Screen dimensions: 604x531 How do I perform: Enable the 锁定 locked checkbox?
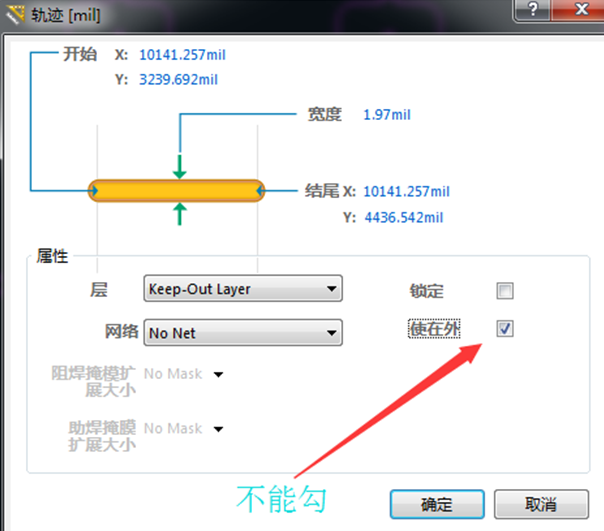tap(505, 291)
